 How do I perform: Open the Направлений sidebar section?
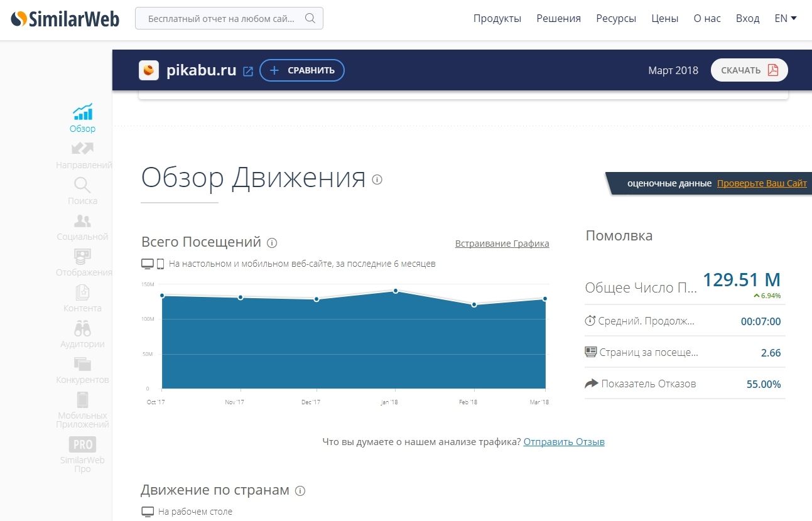pos(84,155)
